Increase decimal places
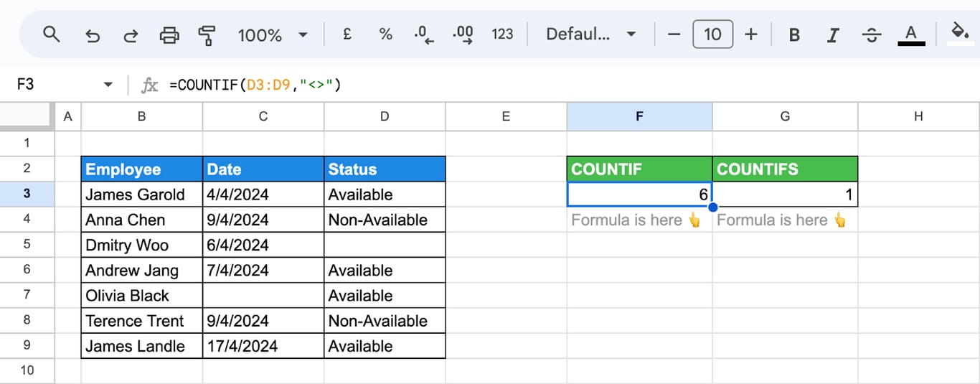The height and width of the screenshot is (384, 980). point(463,34)
